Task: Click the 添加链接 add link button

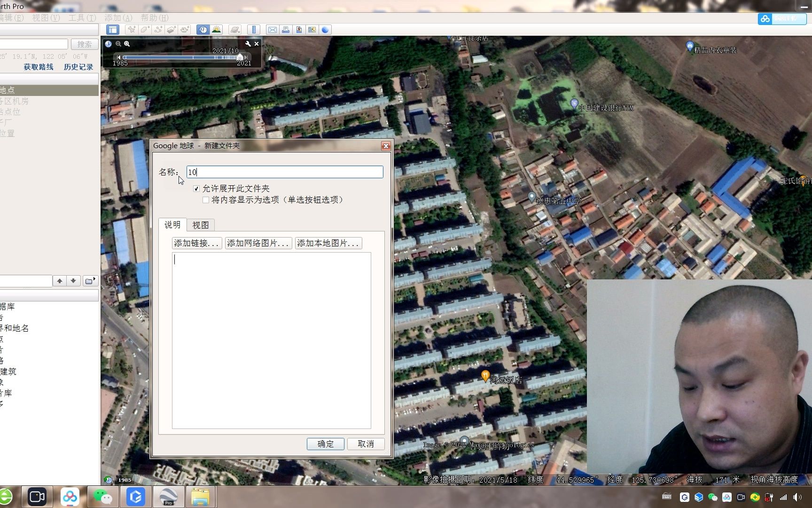Action: click(x=197, y=243)
